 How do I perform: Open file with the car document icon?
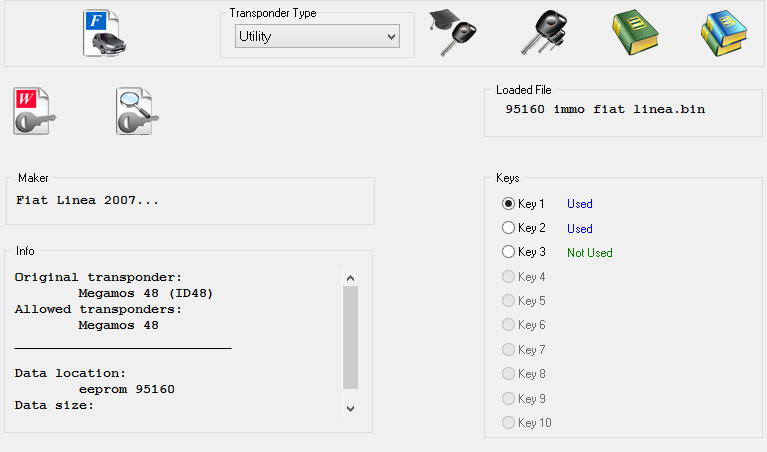(x=104, y=33)
